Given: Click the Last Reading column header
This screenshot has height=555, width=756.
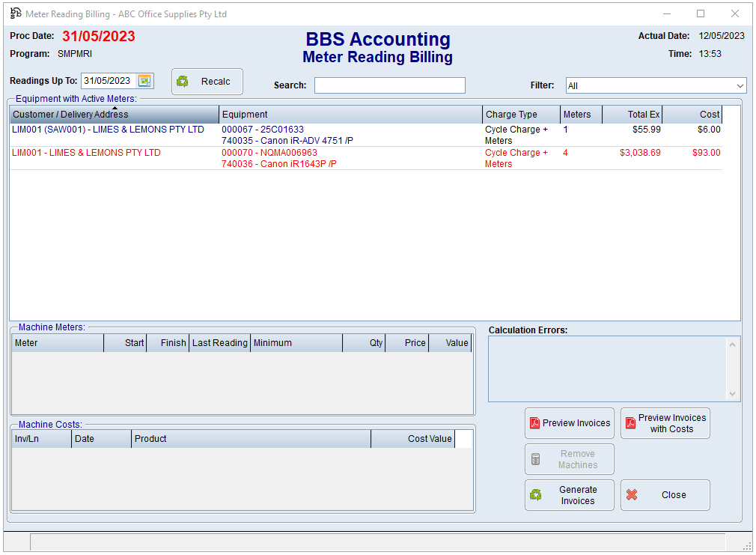Looking at the screenshot, I should [219, 343].
